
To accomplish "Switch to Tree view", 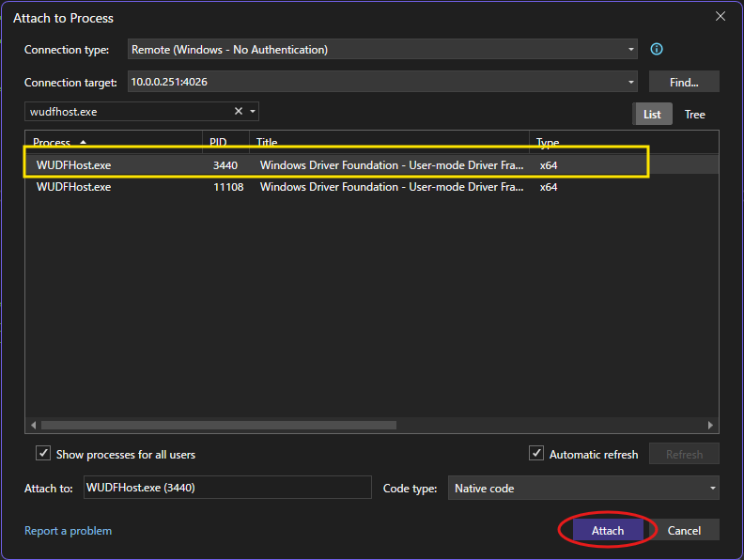I will pyautogui.click(x=694, y=114).
